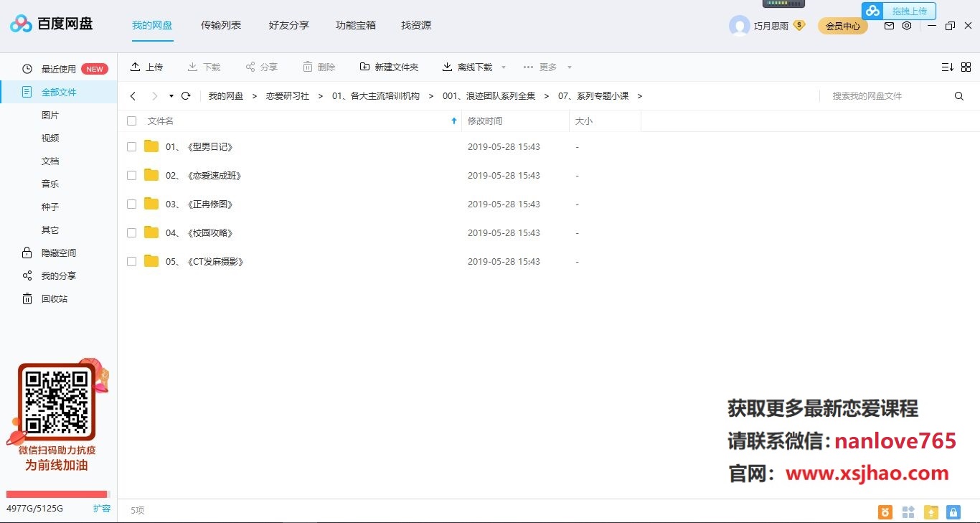Go back with left arrow

coord(133,96)
